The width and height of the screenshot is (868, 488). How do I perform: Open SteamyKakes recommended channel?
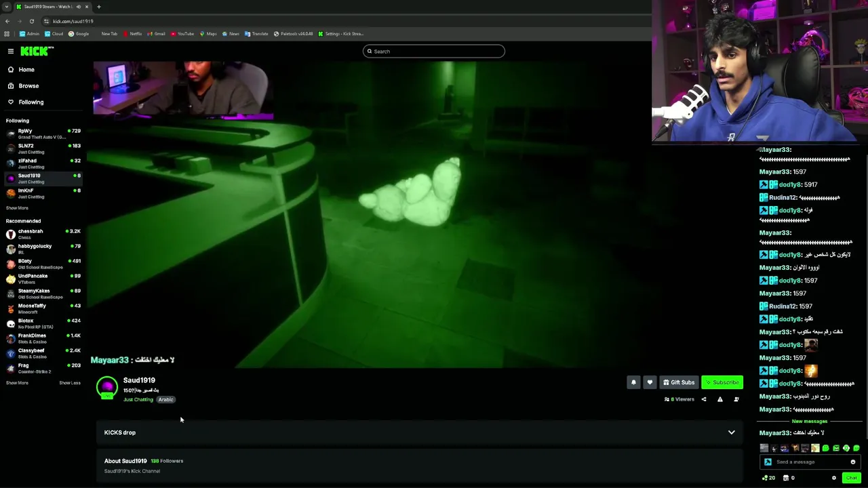(x=42, y=293)
